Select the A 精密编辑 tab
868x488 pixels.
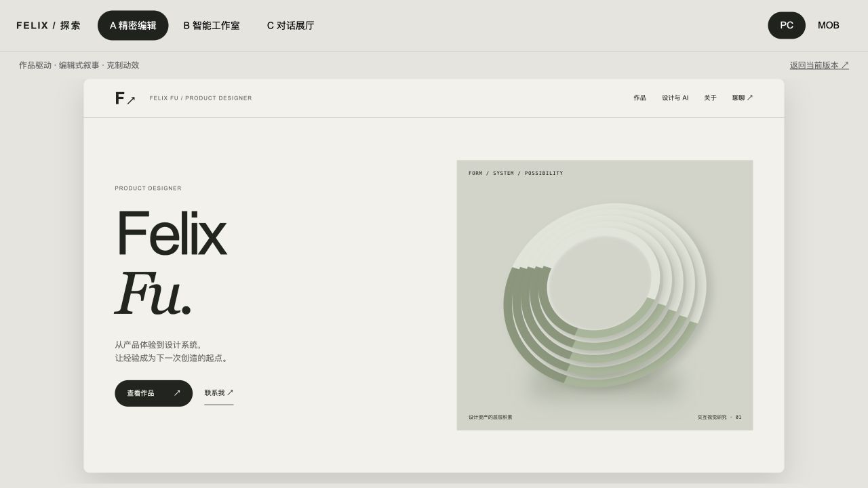[x=133, y=25]
